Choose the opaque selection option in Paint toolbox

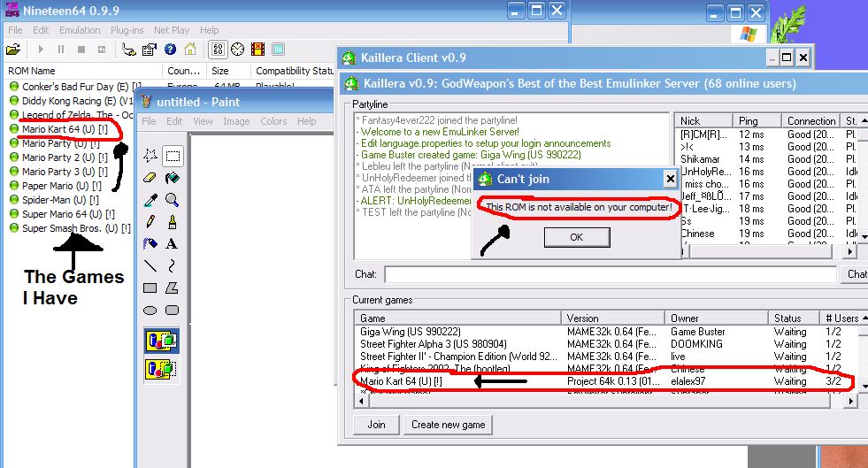pyautogui.click(x=161, y=341)
